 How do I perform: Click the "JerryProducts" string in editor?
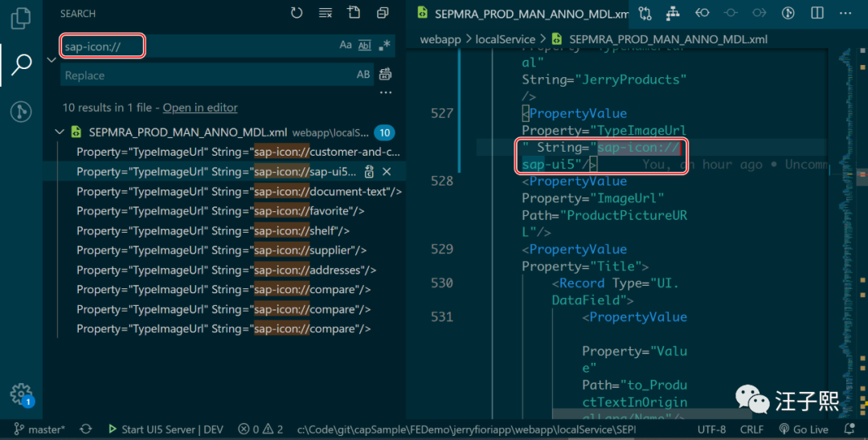[634, 79]
